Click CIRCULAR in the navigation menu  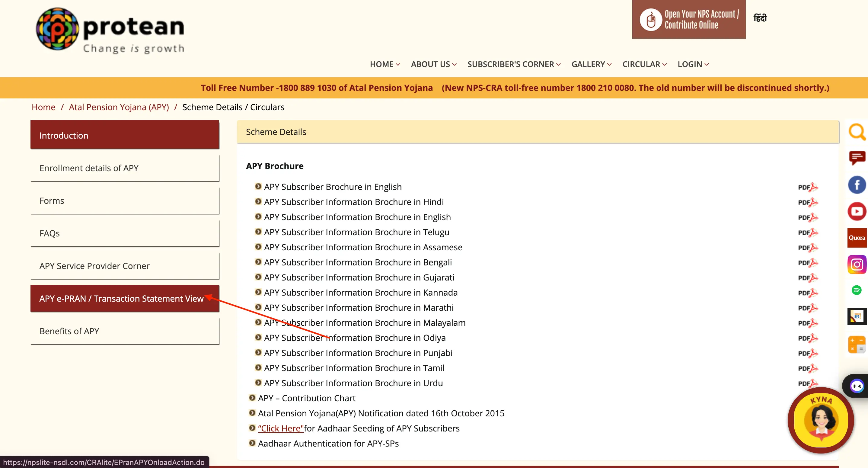click(x=642, y=64)
